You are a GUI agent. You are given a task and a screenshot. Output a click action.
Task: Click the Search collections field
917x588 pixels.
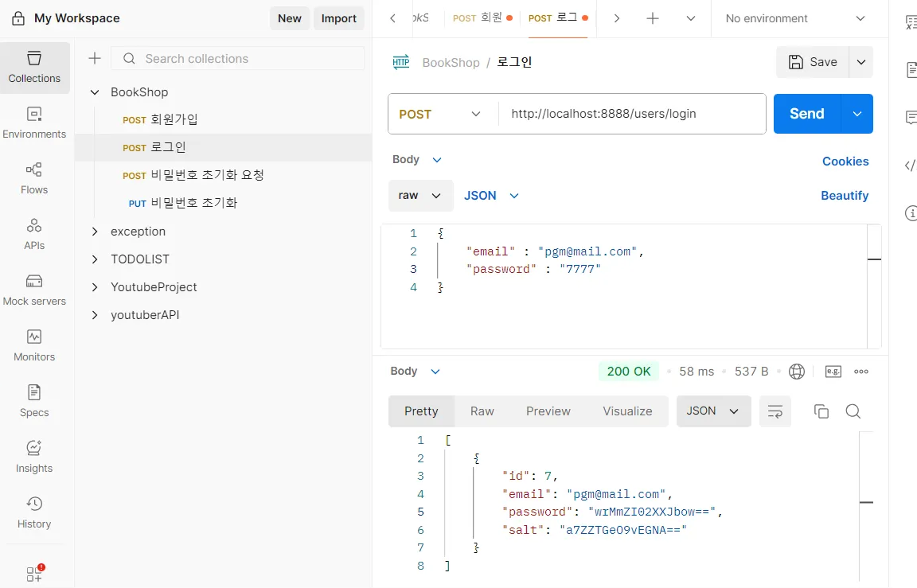pyautogui.click(x=237, y=58)
